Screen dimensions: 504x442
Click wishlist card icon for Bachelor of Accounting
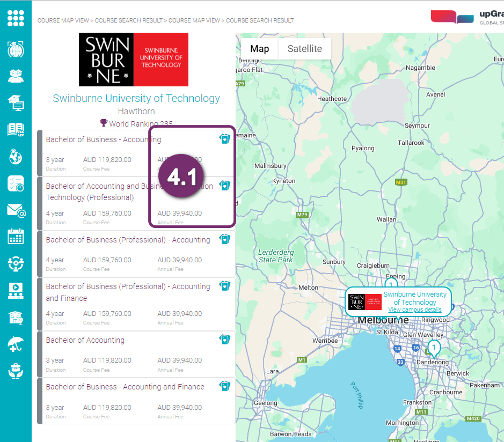point(224,340)
